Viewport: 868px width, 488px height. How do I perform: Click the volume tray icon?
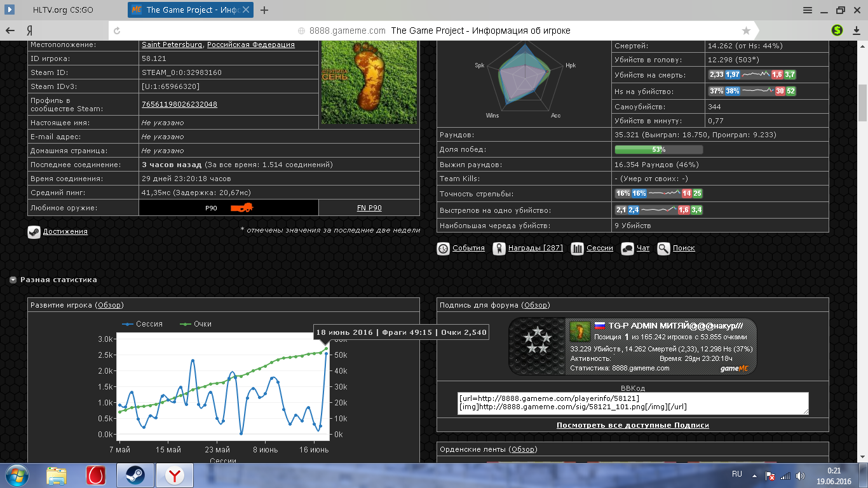click(801, 475)
